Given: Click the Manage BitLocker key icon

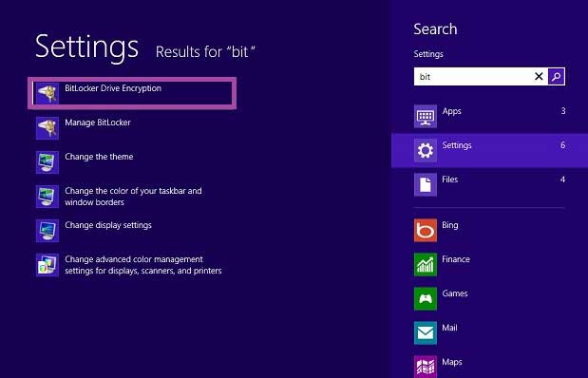Looking at the screenshot, I should pos(47,128).
